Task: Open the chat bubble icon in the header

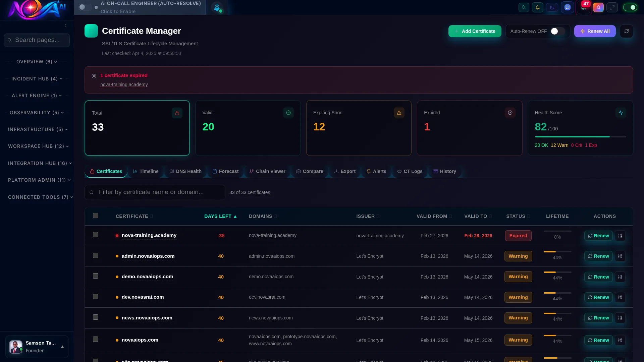Action: (568, 7)
